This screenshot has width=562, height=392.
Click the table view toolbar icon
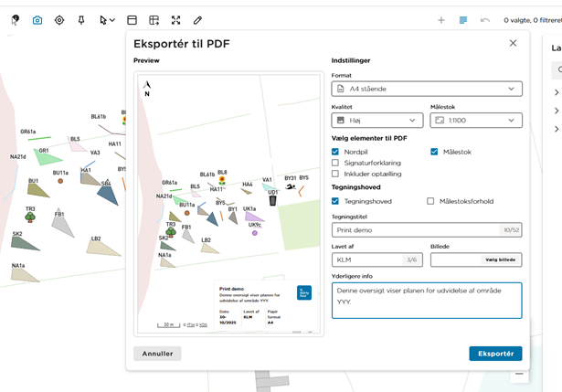click(132, 20)
